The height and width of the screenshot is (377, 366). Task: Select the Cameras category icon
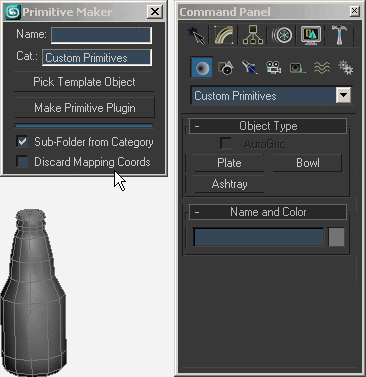coord(274,68)
